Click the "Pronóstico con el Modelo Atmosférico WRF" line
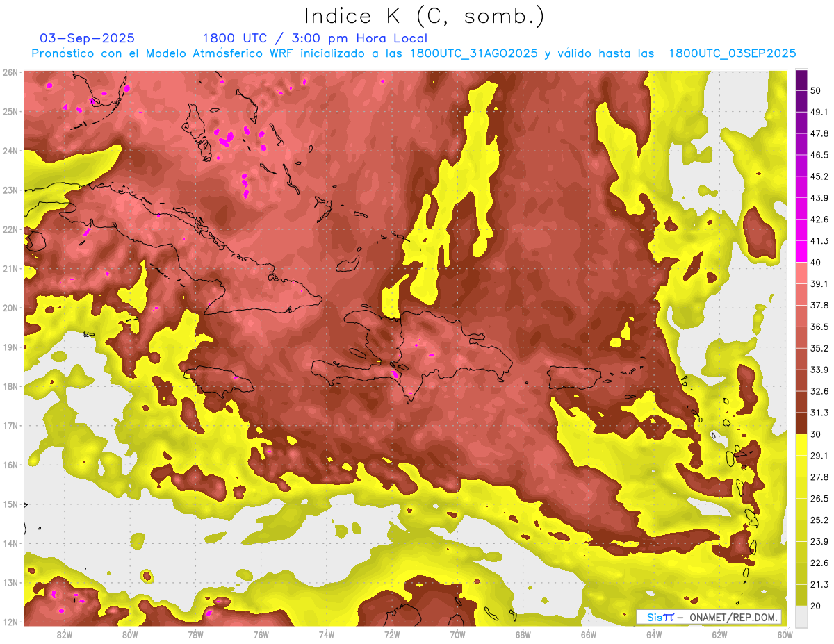 (414, 53)
